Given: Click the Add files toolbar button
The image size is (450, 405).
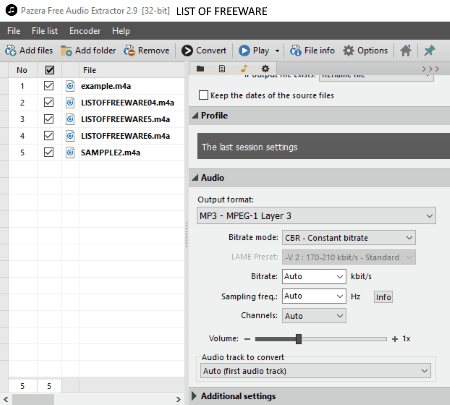Looking at the screenshot, I should (x=29, y=51).
